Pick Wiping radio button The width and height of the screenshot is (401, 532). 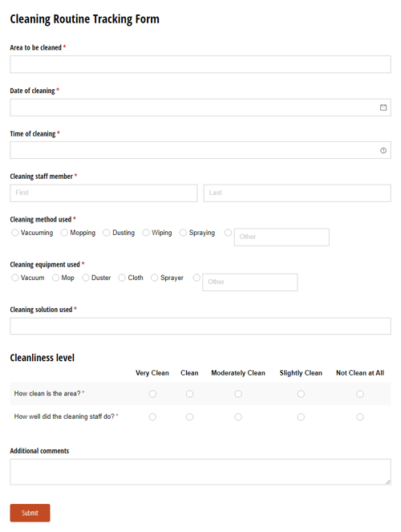pyautogui.click(x=146, y=233)
